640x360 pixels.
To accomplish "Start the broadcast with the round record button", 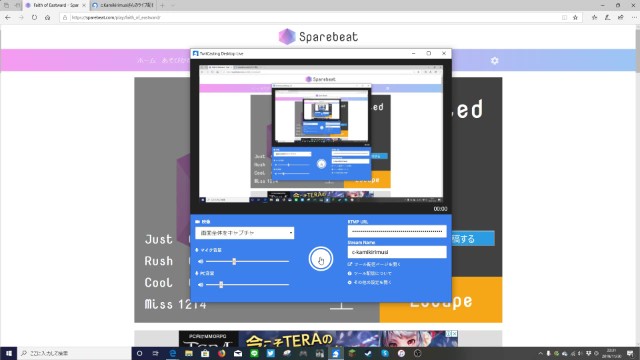I will point(320,259).
